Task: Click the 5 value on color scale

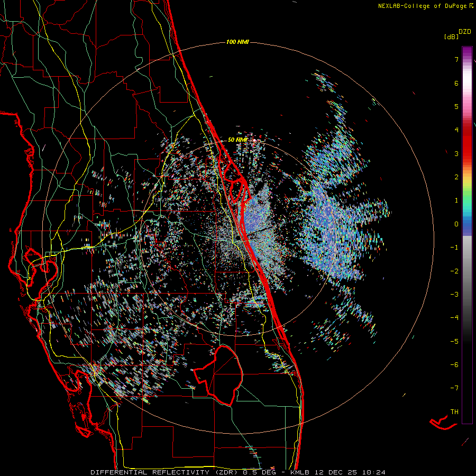Action: tap(456, 106)
